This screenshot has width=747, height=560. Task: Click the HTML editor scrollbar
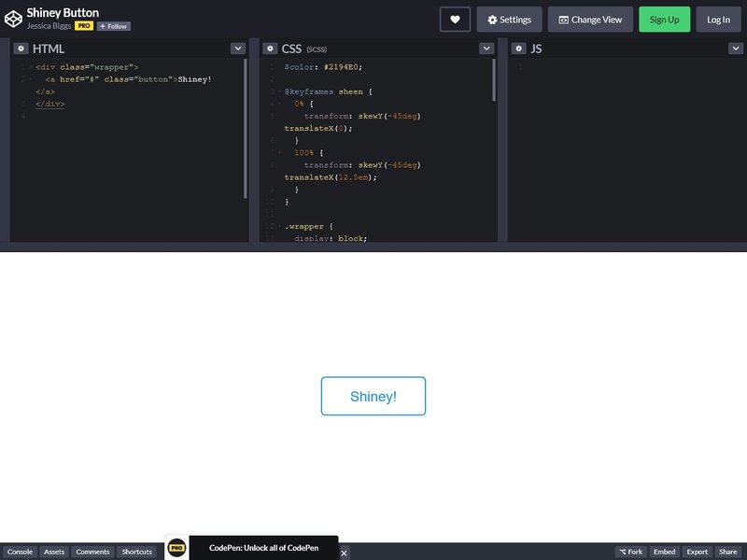coord(246,129)
